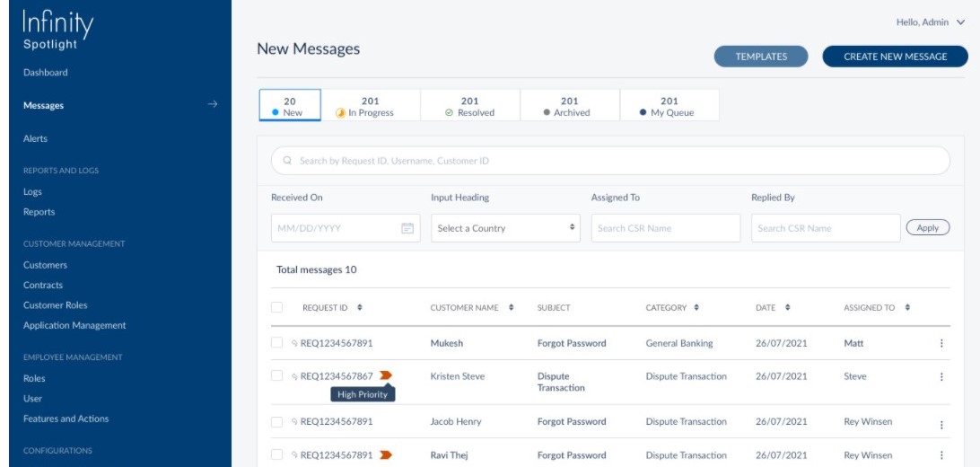Click the Create New Message button
980x467 pixels.
tap(895, 57)
